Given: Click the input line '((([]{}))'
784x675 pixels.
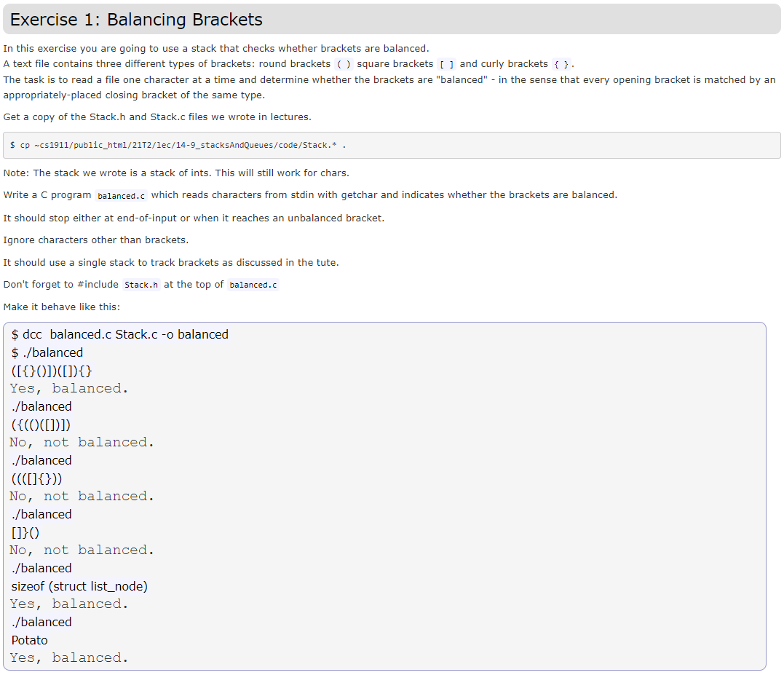Looking at the screenshot, I should tap(36, 479).
